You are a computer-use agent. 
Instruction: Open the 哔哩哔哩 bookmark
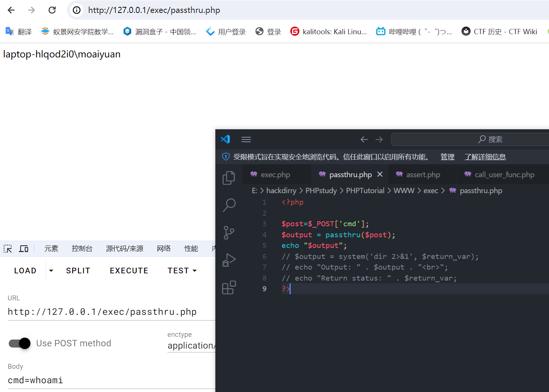pos(414,32)
